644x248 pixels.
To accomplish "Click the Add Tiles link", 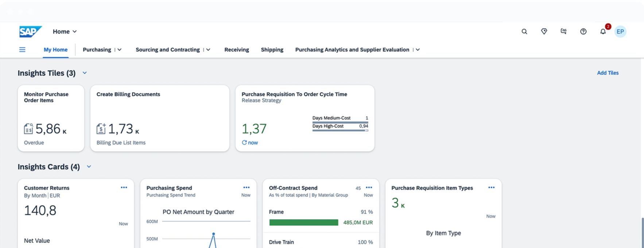I will (x=608, y=73).
